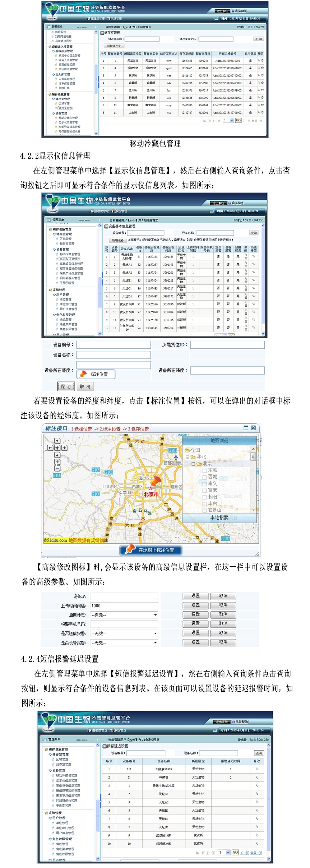
Task: Select the 地图浏览 panel header
Action: point(219,440)
